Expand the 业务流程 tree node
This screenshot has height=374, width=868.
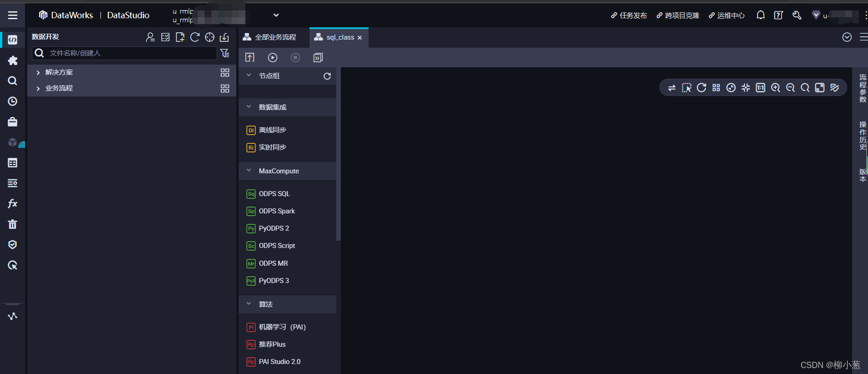tap(38, 88)
